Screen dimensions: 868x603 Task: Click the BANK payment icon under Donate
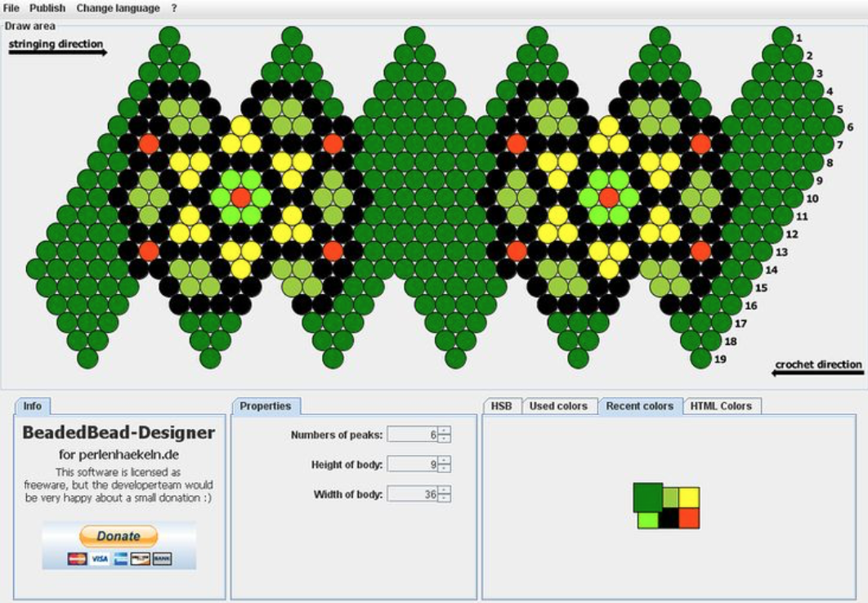click(x=162, y=559)
